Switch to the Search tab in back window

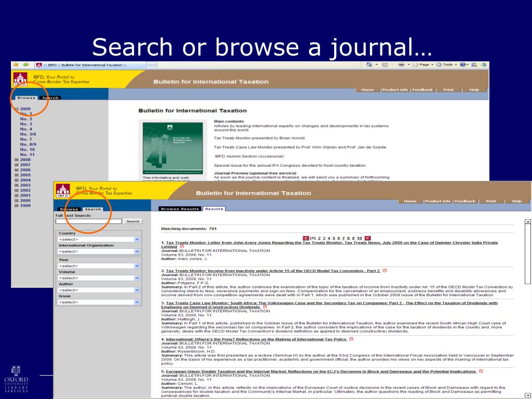pyautogui.click(x=50, y=98)
